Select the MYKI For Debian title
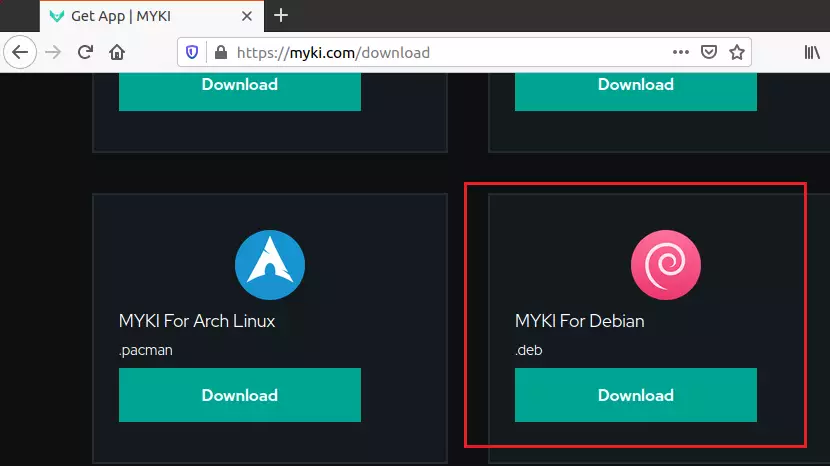The width and height of the screenshot is (830, 466). click(580, 321)
